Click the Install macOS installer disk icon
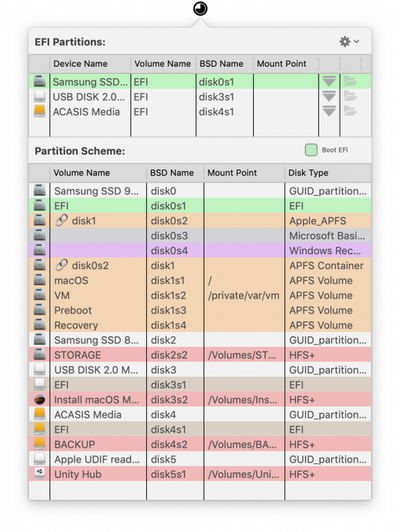Viewport: 400px width, 532px height. coord(40,399)
